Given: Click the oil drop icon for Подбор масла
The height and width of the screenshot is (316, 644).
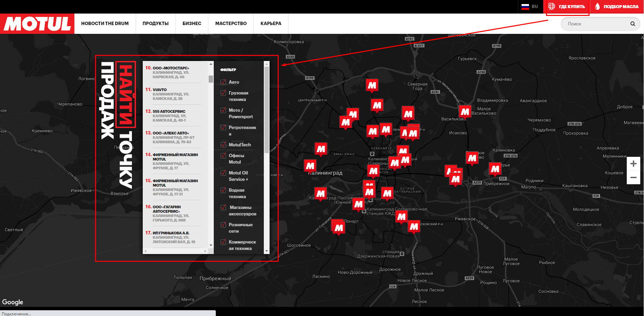Looking at the screenshot, I should click(x=597, y=6).
